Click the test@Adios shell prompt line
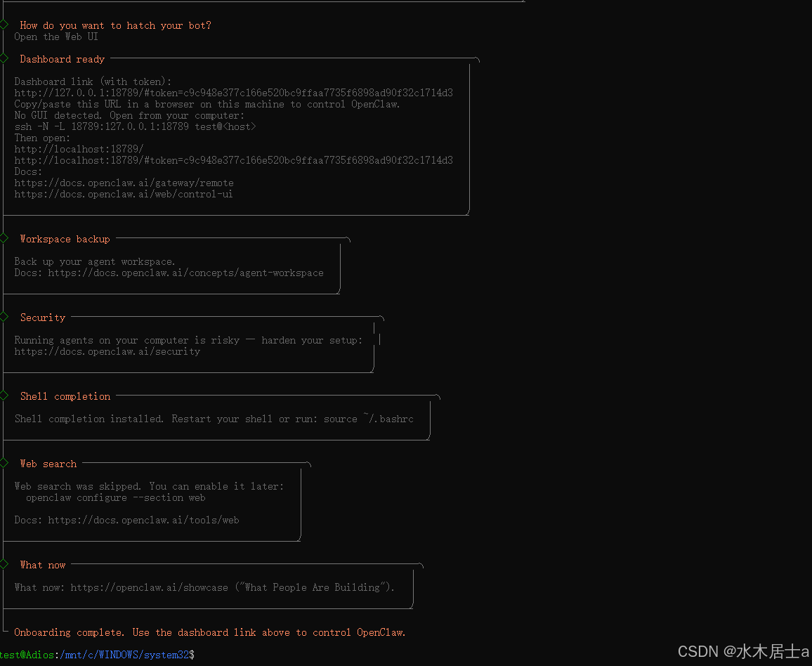 point(98,655)
